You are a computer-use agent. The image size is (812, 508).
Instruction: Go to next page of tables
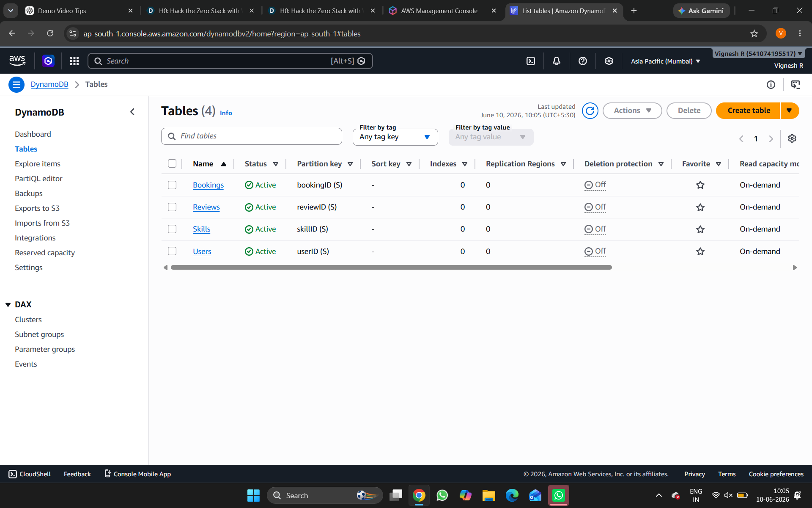coord(771,139)
